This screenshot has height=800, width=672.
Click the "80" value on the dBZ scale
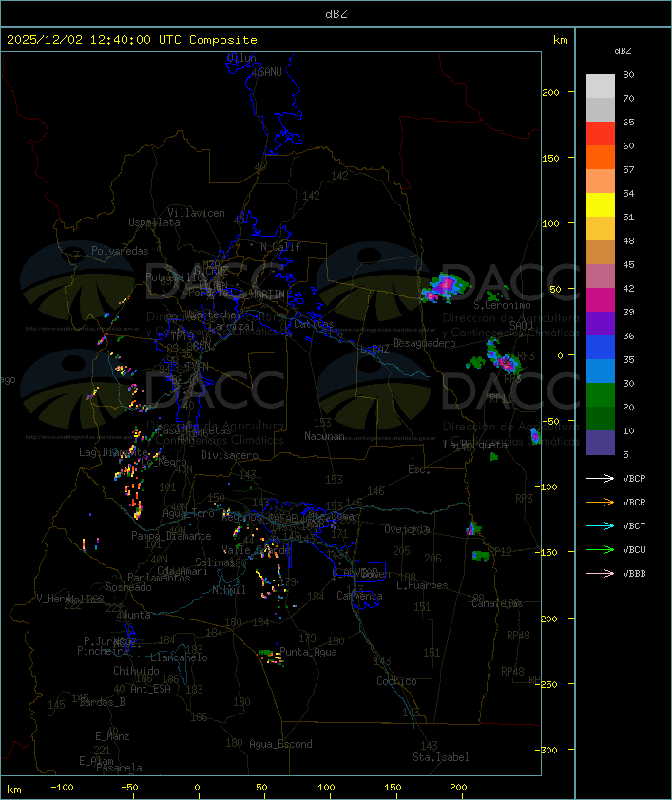(x=628, y=74)
